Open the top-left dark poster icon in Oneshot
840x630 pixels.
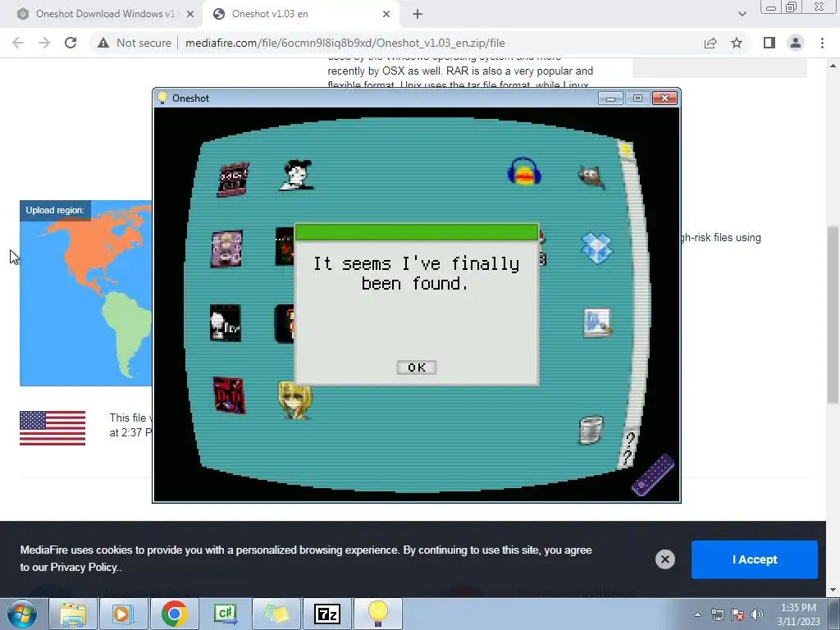(233, 180)
